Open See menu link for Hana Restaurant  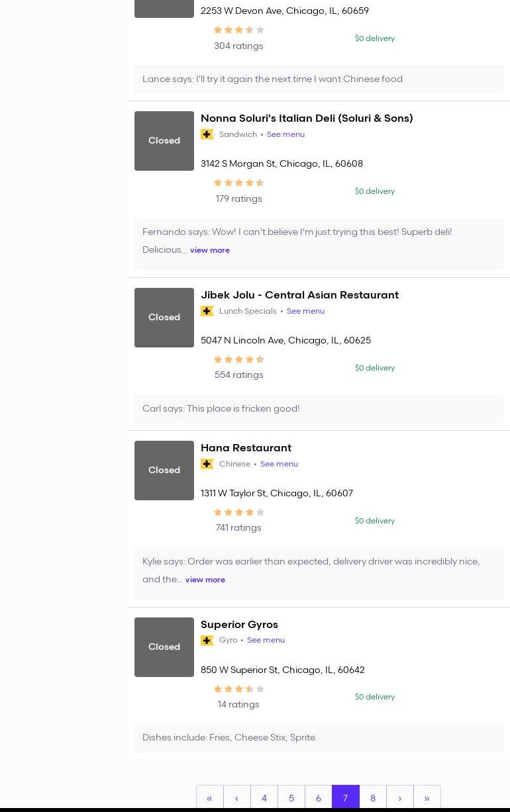point(279,464)
